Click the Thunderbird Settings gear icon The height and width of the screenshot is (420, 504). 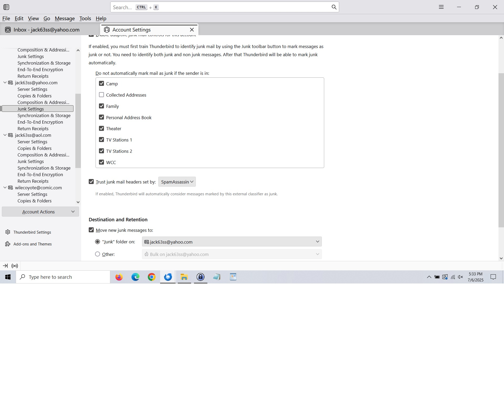[8, 232]
